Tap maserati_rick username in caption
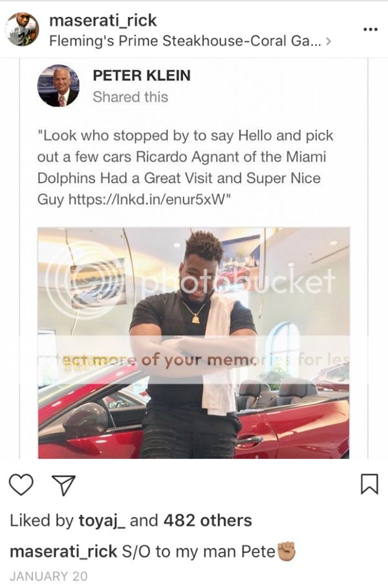388x588 pixels. (x=63, y=552)
